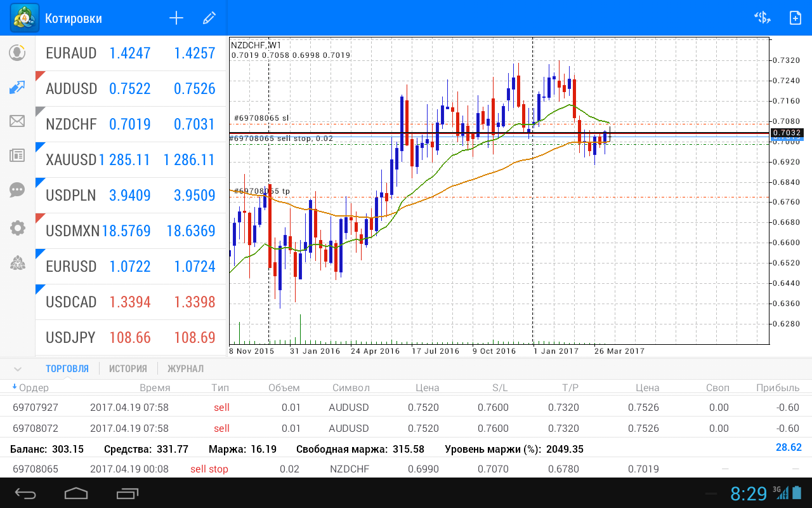The image size is (812, 508).
Task: Tap the battery status icon
Action: click(x=797, y=493)
